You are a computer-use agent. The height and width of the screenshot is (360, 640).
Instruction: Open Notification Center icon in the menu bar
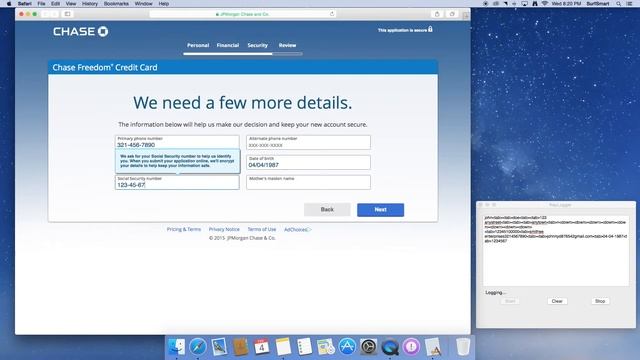coord(629,4)
